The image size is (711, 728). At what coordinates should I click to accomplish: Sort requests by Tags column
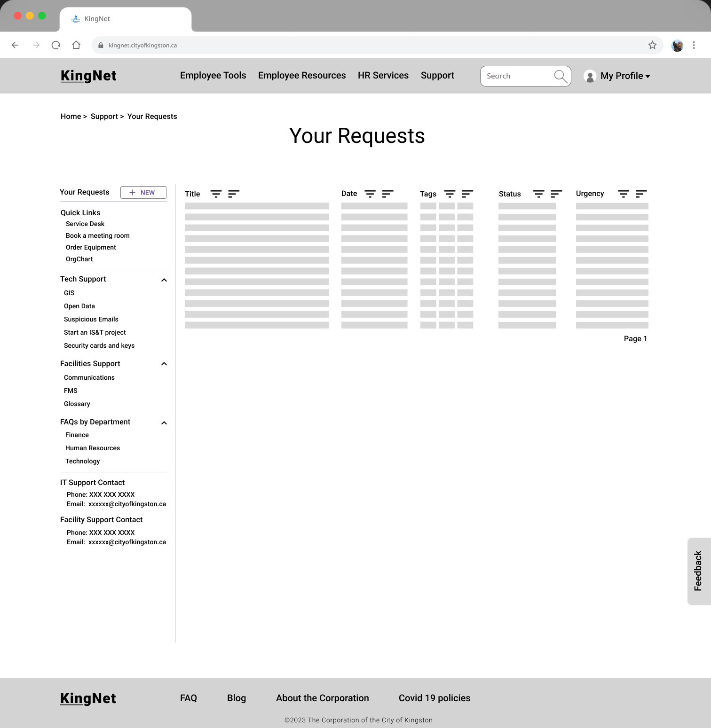467,194
